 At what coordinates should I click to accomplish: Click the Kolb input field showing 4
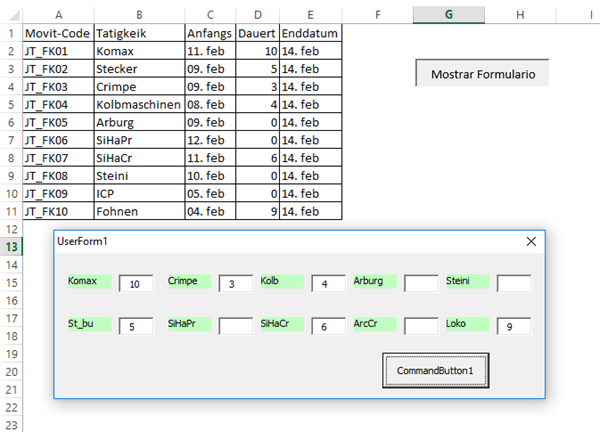(328, 284)
